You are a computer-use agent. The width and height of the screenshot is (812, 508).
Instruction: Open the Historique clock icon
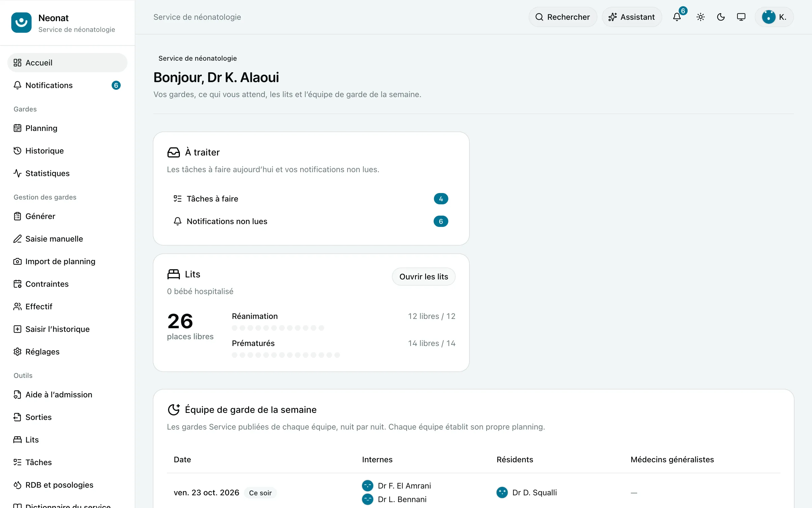(17, 150)
